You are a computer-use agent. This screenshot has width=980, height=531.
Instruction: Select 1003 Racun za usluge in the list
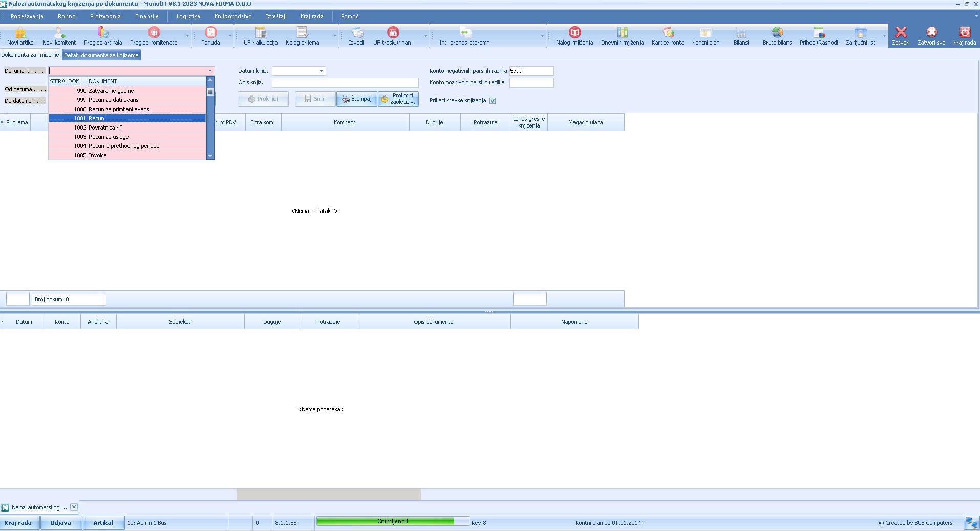[x=127, y=137]
